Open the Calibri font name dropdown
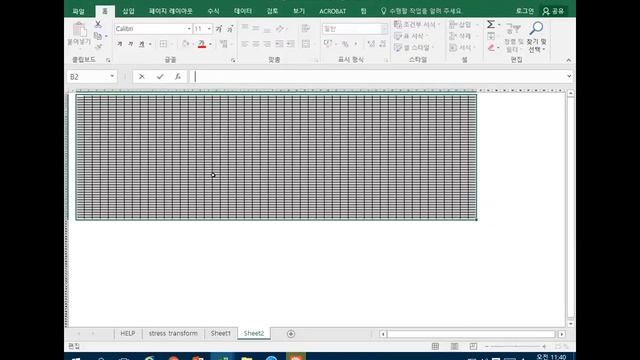The height and width of the screenshot is (360, 640). click(x=189, y=29)
